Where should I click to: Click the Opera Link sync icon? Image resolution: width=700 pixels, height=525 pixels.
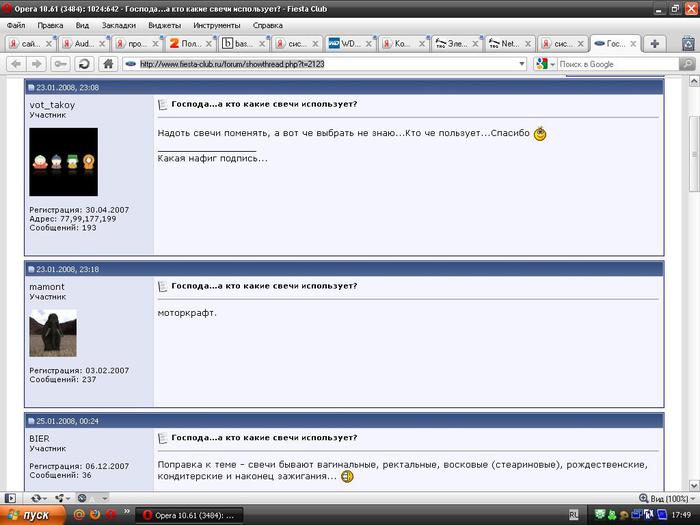[x=36, y=498]
